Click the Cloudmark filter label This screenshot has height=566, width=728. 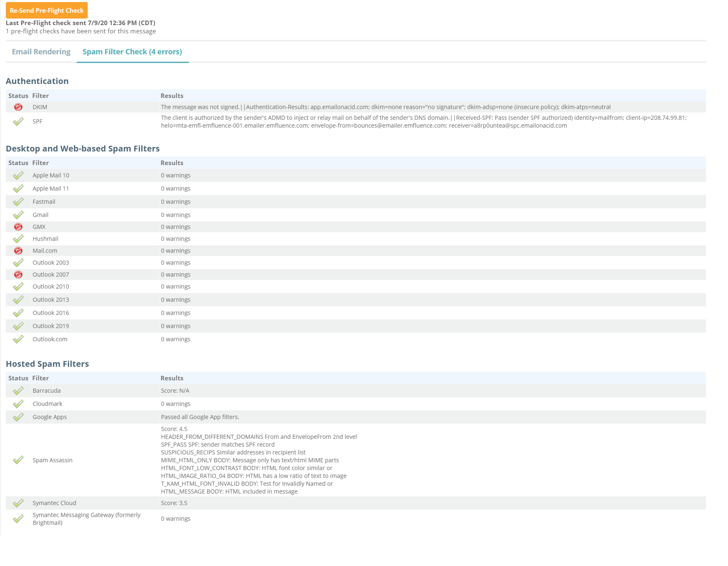point(47,404)
